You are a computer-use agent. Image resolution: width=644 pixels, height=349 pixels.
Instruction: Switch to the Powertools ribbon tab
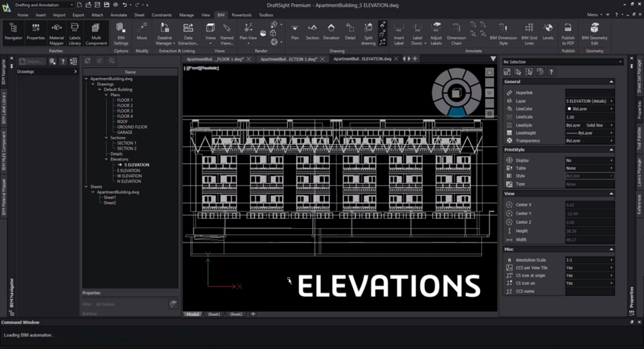tap(241, 15)
